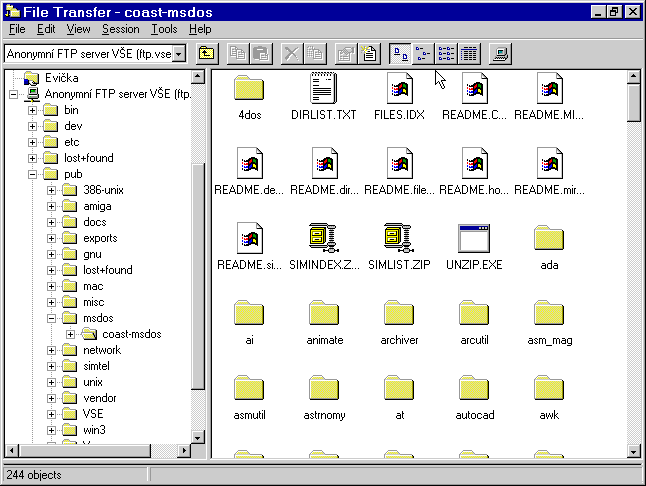Image resolution: width=646 pixels, height=486 pixels.
Task: Click tree pane scroll left arrow
Action: click(12, 451)
